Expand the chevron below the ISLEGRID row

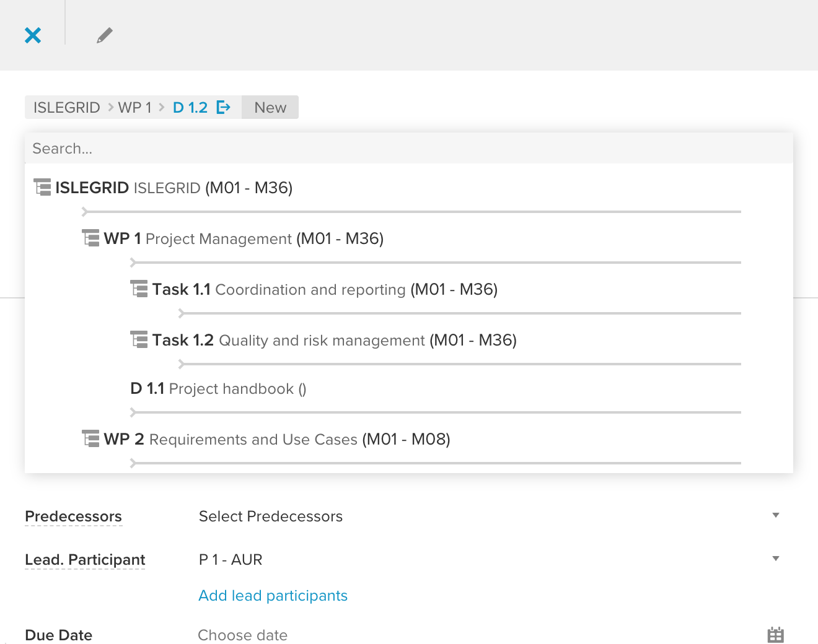pos(85,212)
